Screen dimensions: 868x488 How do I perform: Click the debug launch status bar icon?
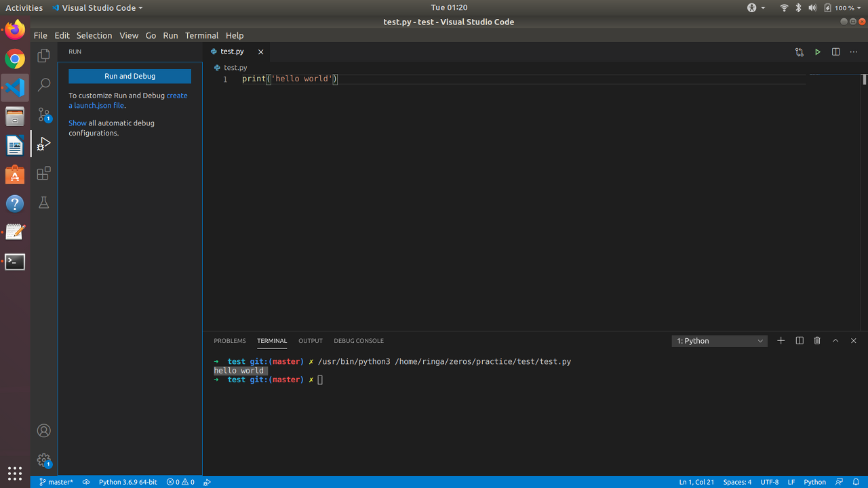[x=208, y=482]
